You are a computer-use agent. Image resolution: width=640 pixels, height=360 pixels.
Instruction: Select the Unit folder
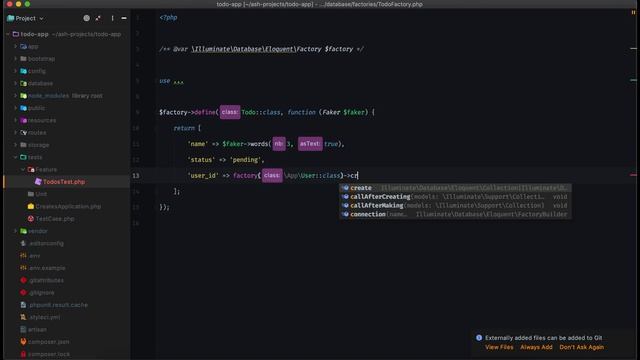pos(41,194)
